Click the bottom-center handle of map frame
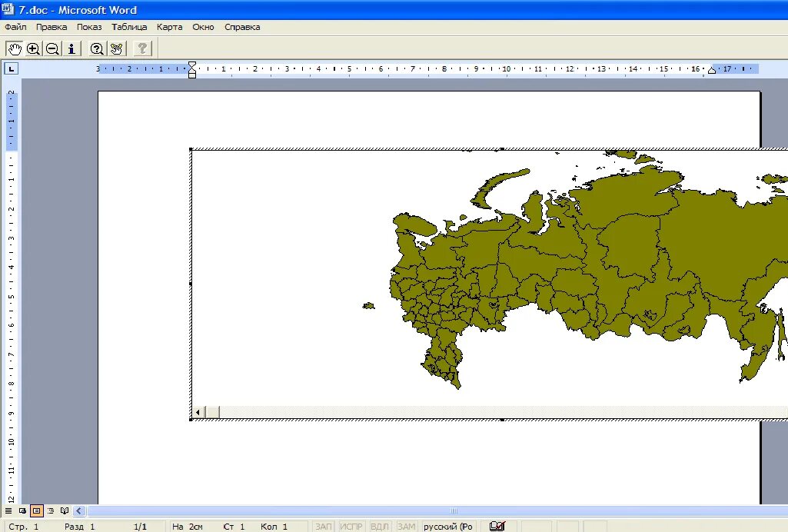The image size is (788, 532). (502, 420)
